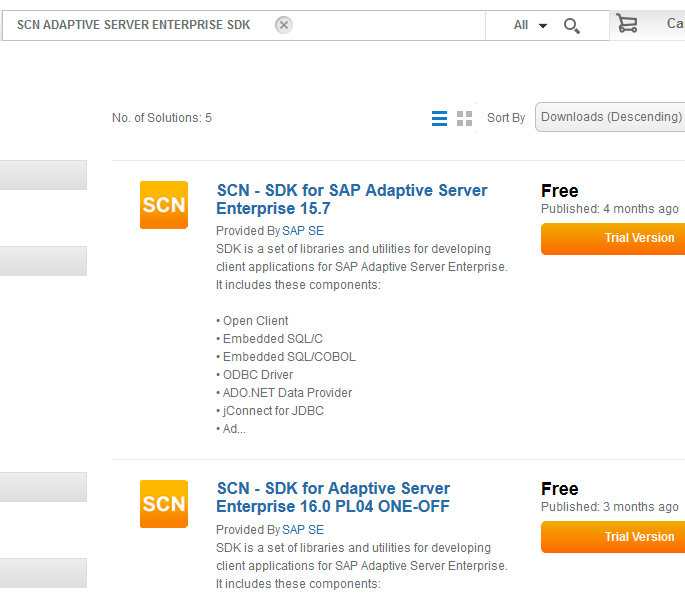Click the No. of Solutions: 5 text
685x605 pixels.
(162, 118)
